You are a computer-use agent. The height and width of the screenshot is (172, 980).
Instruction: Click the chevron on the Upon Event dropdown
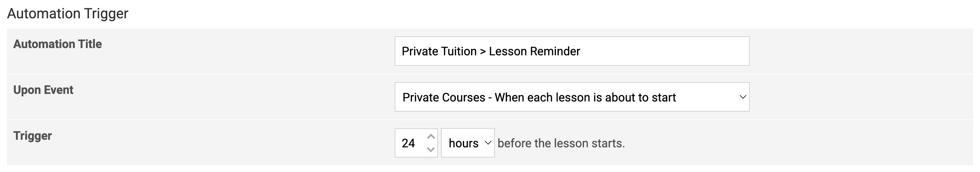click(742, 97)
